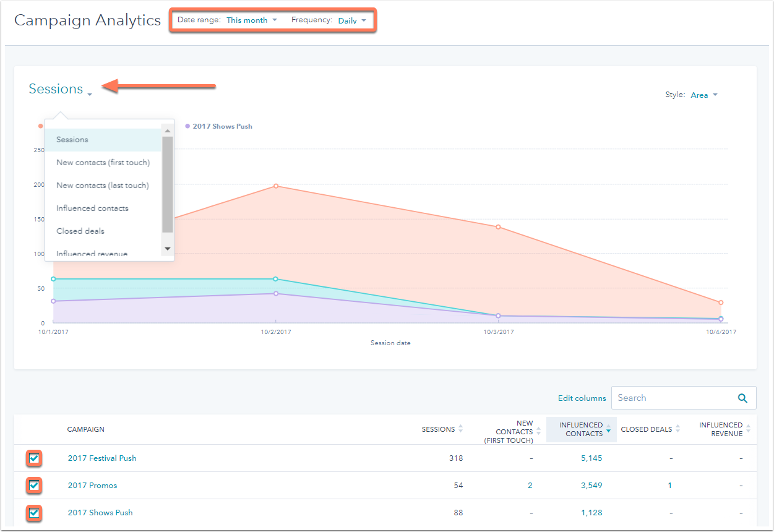This screenshot has width=774, height=532.
Task: Uncheck the 2017 Festival Push checkbox
Action: [35, 458]
